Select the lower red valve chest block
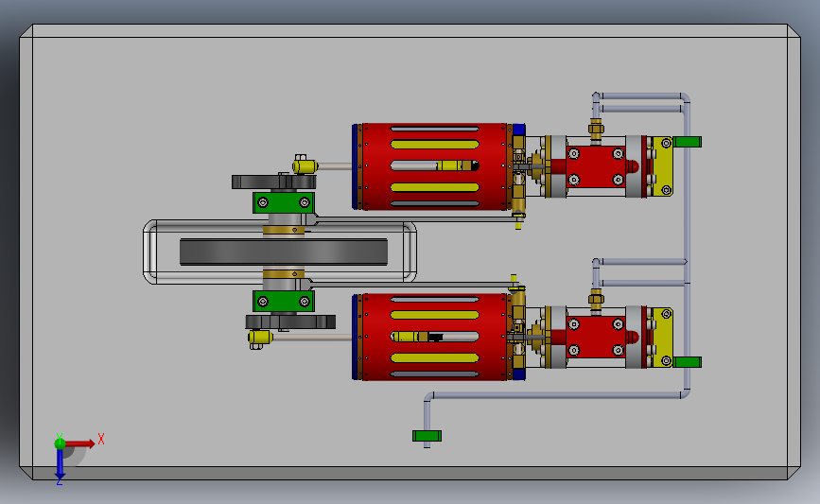Image resolution: width=820 pixels, height=504 pixels. coord(596,338)
